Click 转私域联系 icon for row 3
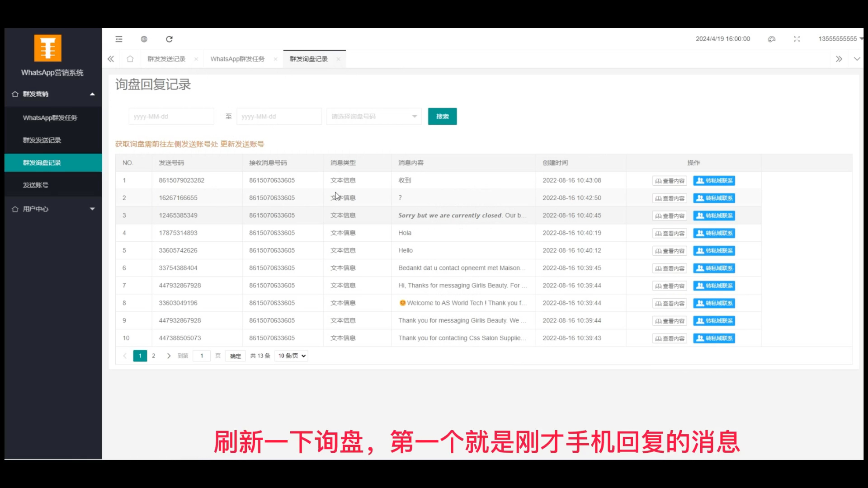The width and height of the screenshot is (868, 488). pos(713,215)
